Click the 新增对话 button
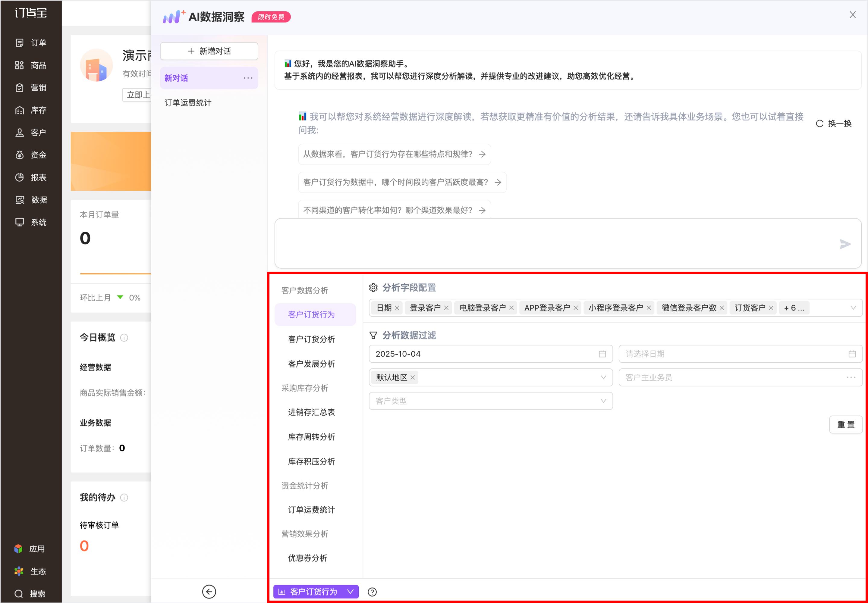868x603 pixels. (209, 51)
